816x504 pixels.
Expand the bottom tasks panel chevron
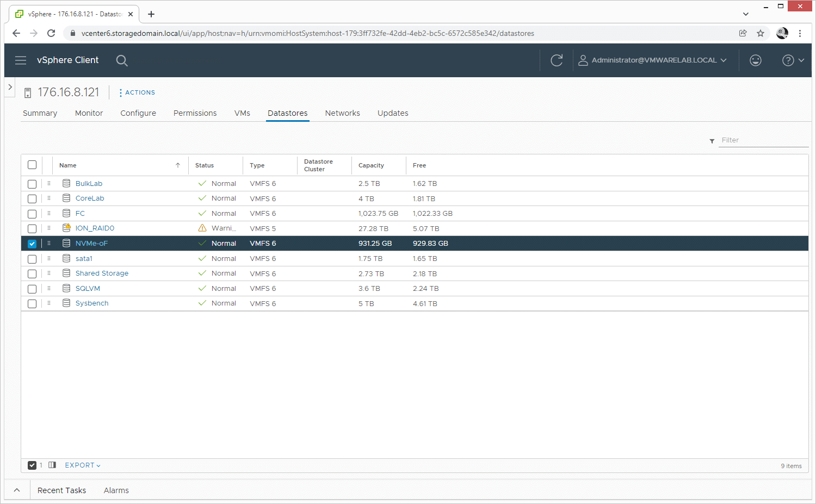click(x=17, y=490)
